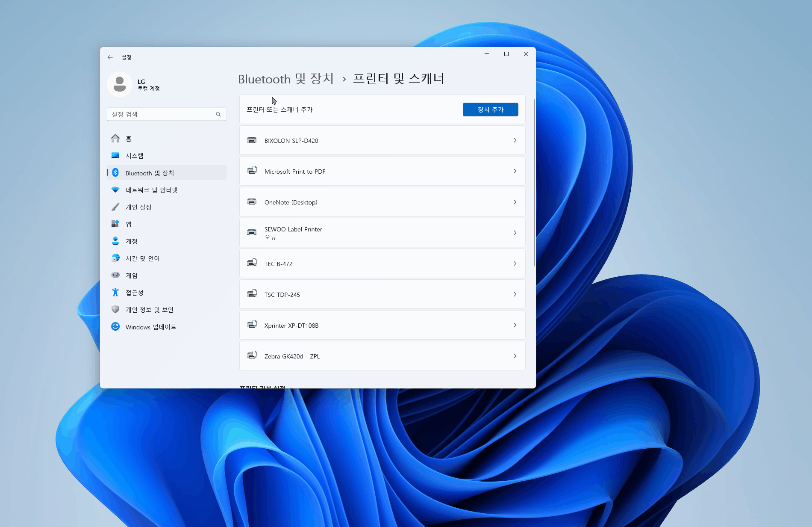Click the 개인 정보 및 보안 shield icon
The width and height of the screenshot is (812, 527).
(x=115, y=309)
